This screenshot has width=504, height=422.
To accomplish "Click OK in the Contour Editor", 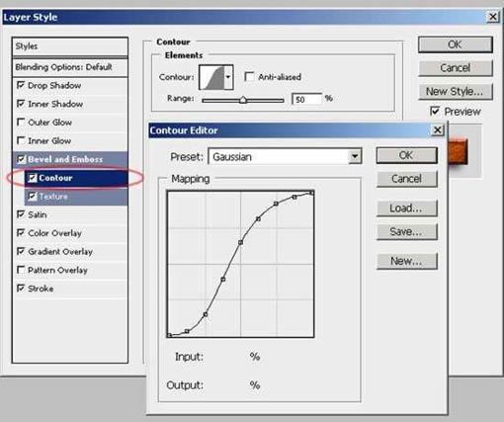I will [407, 155].
